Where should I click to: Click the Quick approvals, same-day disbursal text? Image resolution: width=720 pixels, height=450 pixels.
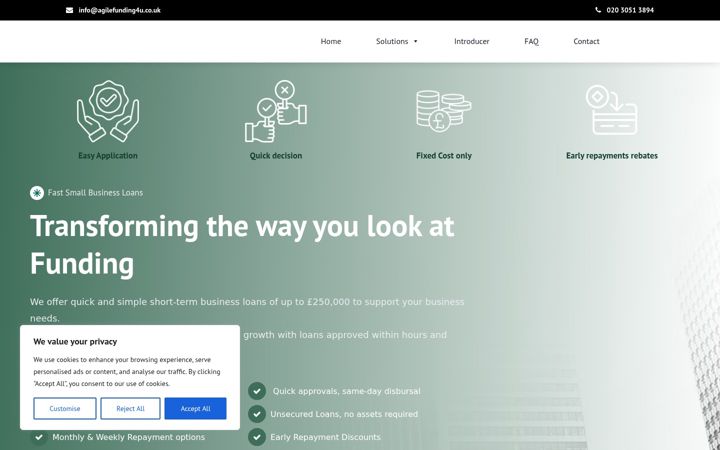point(347,391)
